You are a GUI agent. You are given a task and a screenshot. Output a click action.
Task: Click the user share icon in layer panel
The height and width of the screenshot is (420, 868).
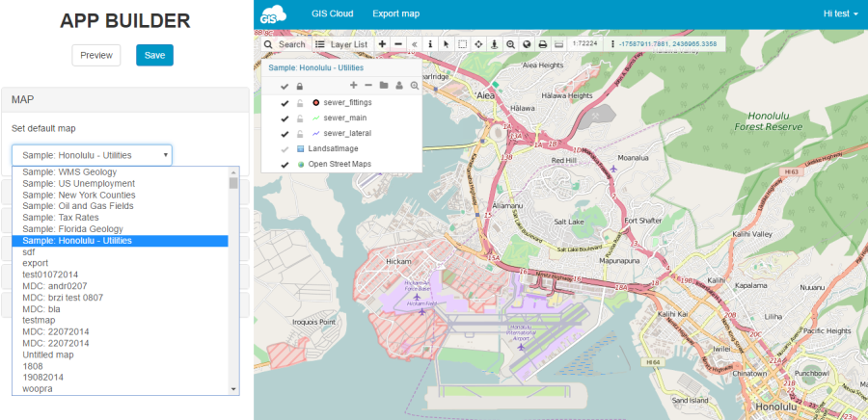click(x=398, y=86)
